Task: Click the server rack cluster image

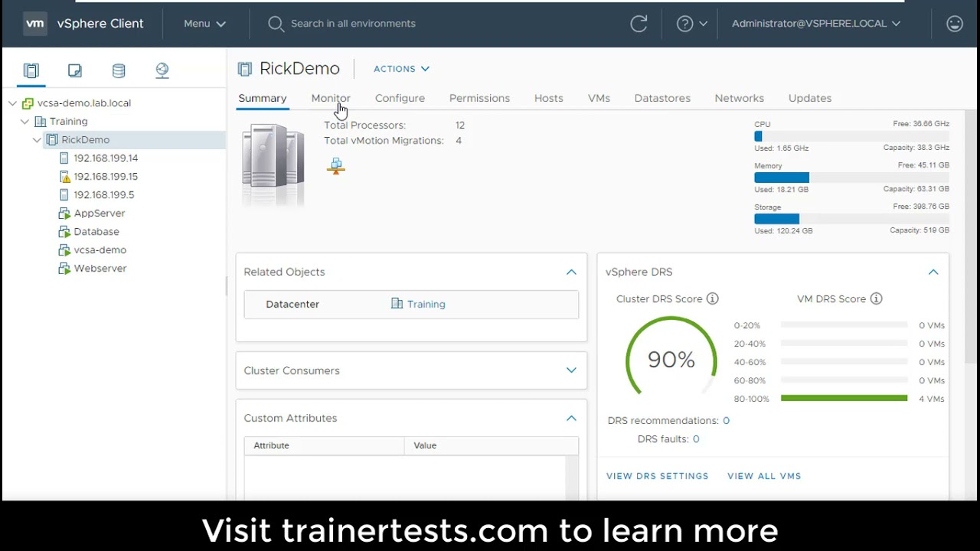Action: coord(273,165)
